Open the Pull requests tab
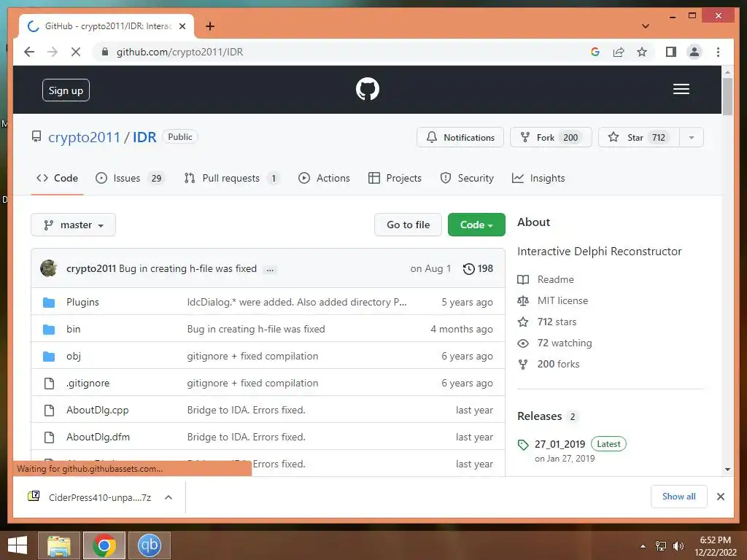Screen dimensions: 747x560 pyautogui.click(x=232, y=178)
